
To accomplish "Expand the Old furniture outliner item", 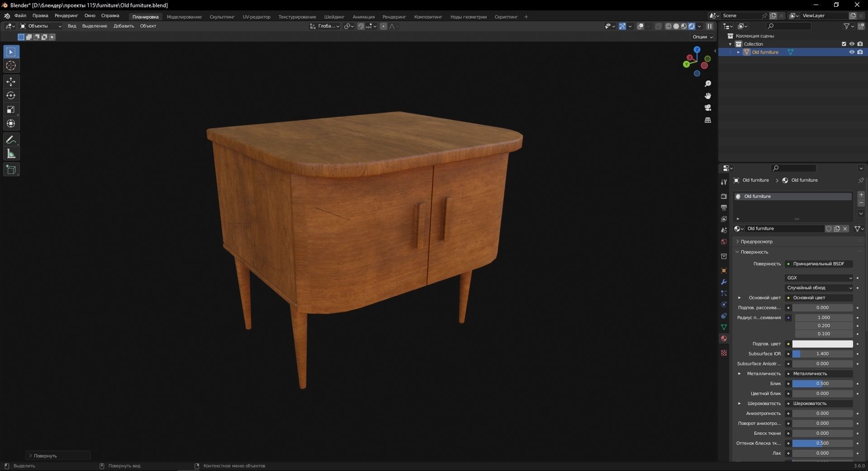I will [x=739, y=52].
